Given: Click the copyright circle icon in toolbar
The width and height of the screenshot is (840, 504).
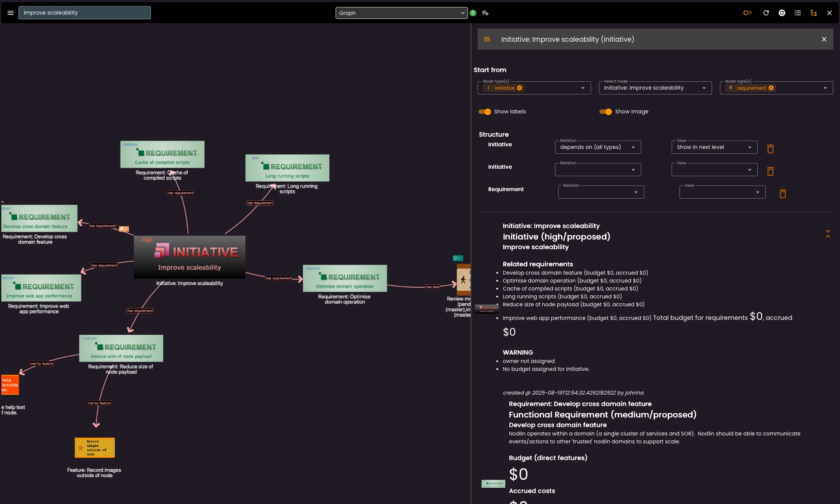Looking at the screenshot, I should (x=782, y=13).
